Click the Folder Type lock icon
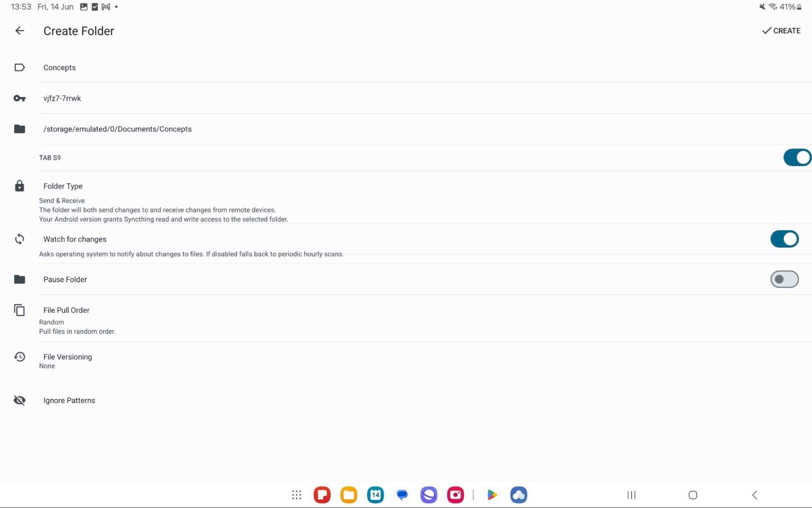Screen dimensions: 812x508 19,186
